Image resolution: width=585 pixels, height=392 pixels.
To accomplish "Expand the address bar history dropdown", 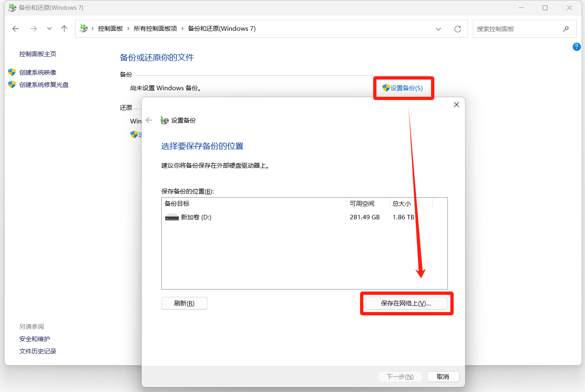I will coord(438,29).
